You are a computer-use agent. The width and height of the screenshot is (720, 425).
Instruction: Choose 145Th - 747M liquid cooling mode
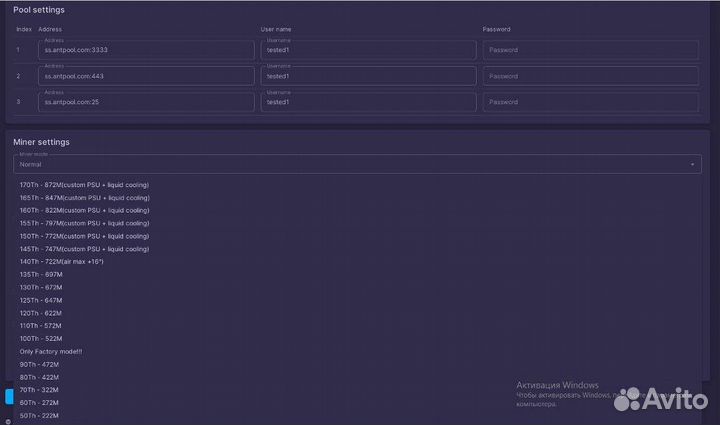pos(84,248)
